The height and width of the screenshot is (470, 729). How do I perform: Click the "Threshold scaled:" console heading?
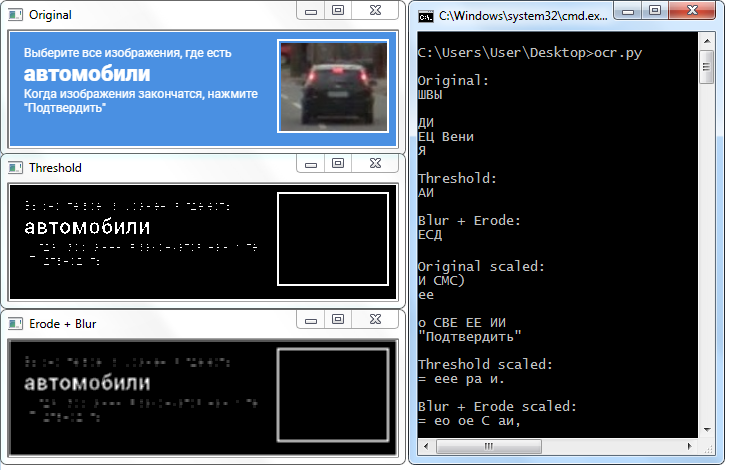[485, 364]
